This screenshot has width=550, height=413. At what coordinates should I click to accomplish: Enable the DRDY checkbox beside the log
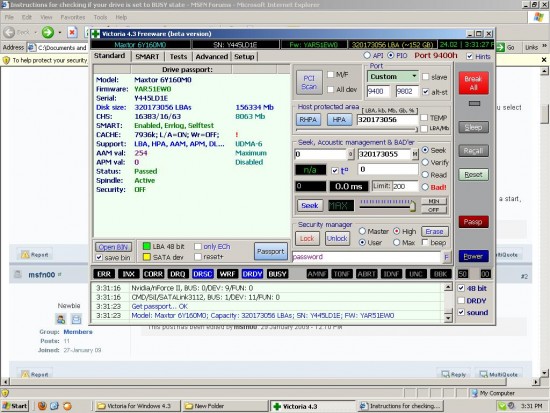461,301
